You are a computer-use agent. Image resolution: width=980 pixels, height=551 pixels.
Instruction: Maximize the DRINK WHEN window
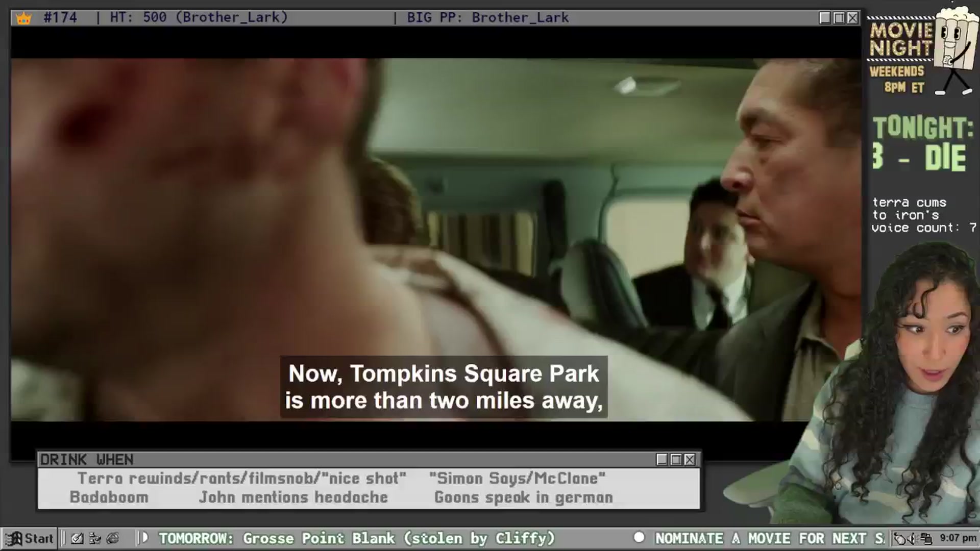[676, 460]
